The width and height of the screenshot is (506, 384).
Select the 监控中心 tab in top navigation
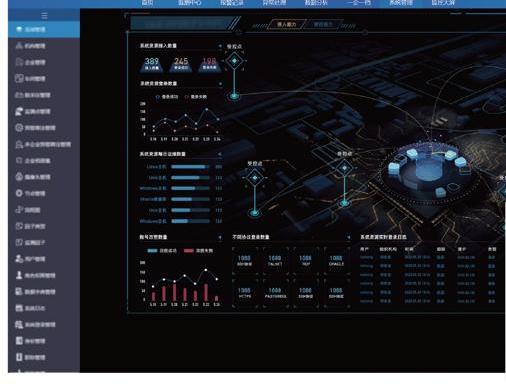[x=189, y=3]
